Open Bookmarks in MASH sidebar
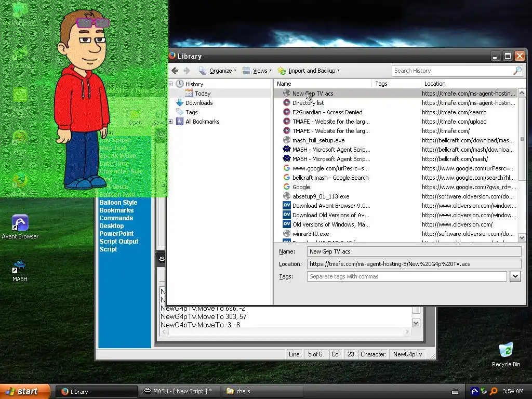This screenshot has width=532, height=399. click(116, 210)
